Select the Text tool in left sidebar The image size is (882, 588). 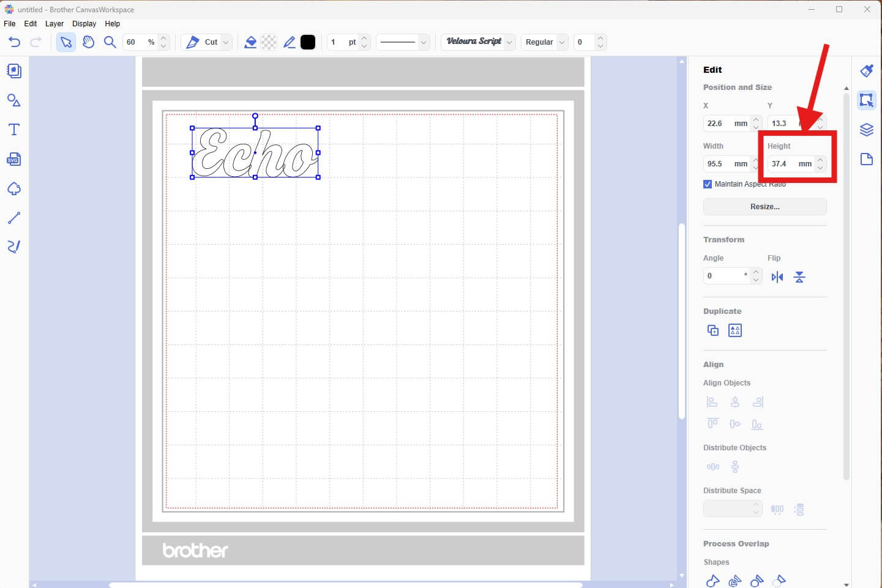pos(14,130)
